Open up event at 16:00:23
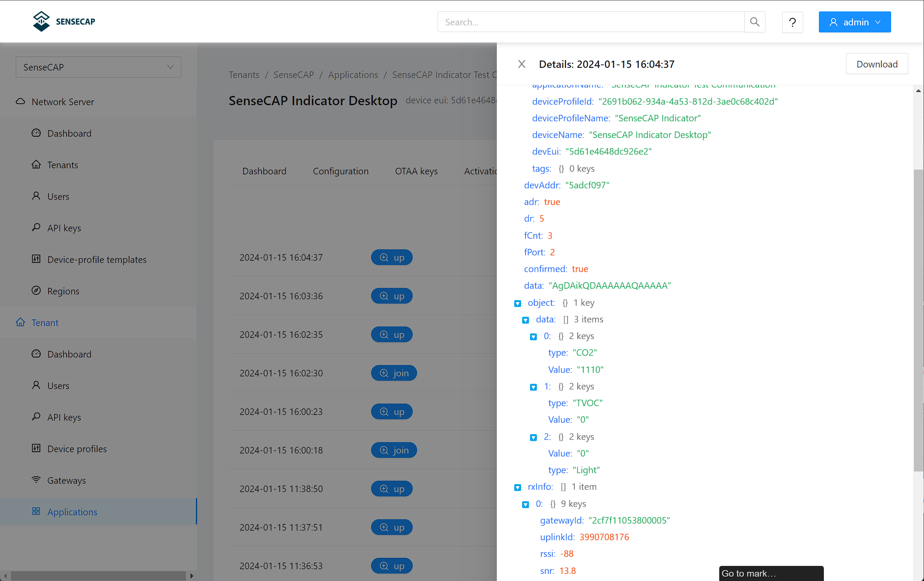Screen dimensions: 924x581 click(x=392, y=411)
